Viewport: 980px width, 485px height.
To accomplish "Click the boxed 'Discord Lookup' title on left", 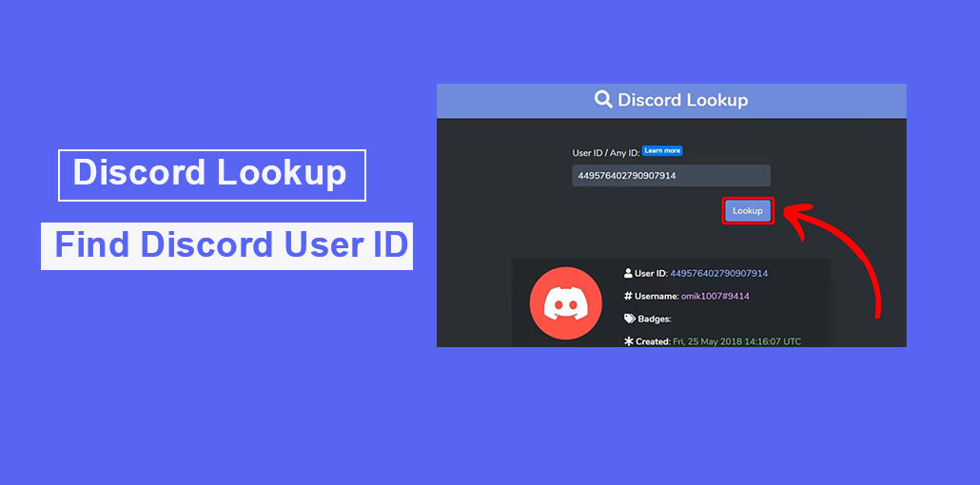I will 210,172.
